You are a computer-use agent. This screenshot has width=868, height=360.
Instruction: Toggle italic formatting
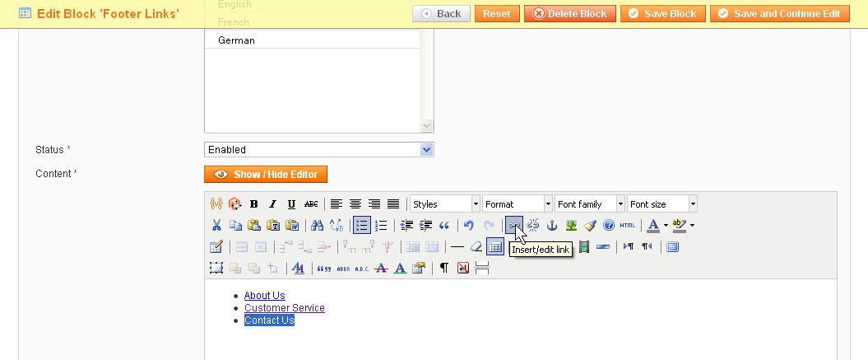(272, 203)
